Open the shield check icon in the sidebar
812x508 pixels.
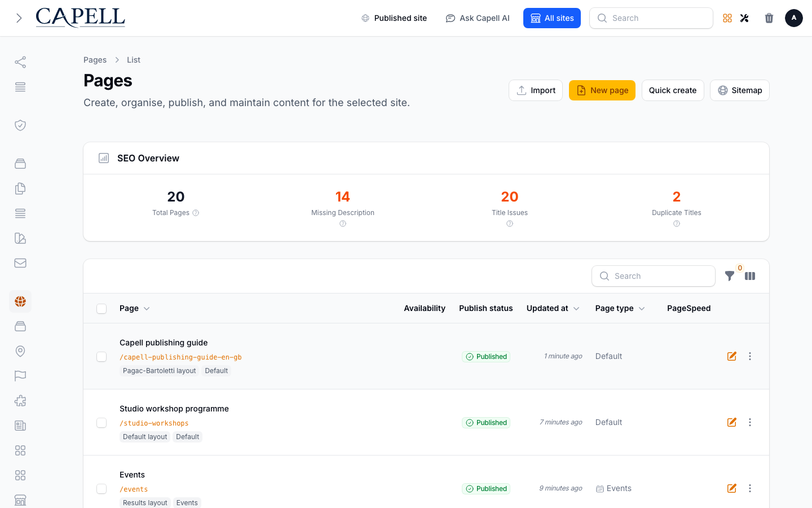click(20, 125)
